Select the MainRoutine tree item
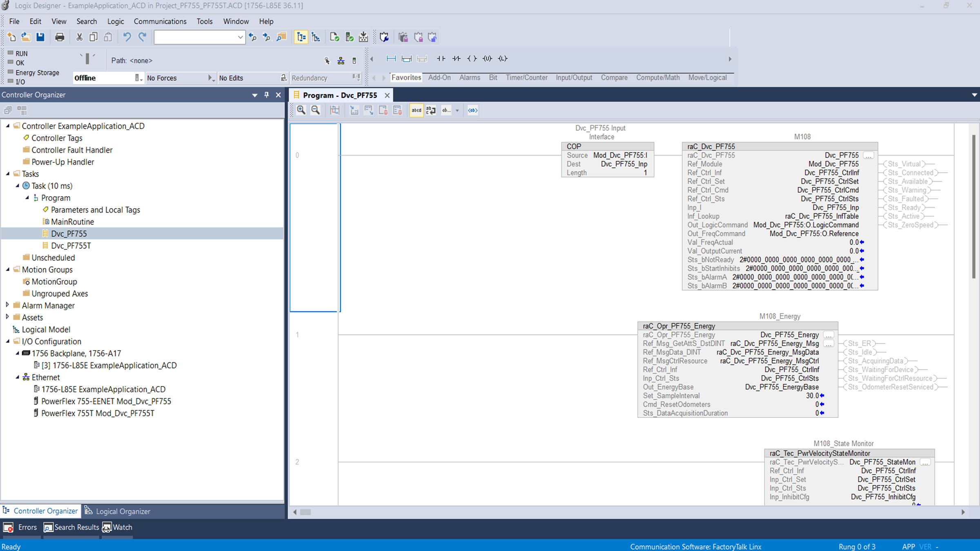980x551 pixels. click(x=72, y=222)
